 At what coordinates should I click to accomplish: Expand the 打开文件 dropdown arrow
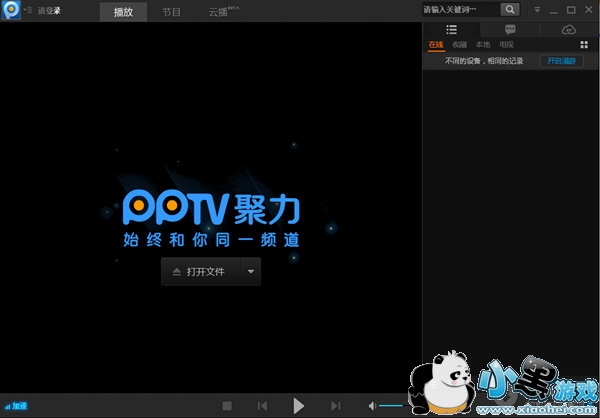tap(251, 272)
